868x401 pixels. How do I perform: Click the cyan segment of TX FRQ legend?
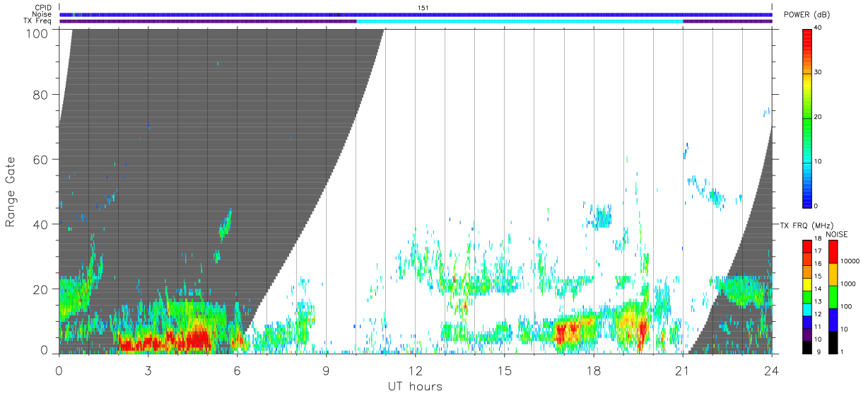pyautogui.click(x=807, y=308)
